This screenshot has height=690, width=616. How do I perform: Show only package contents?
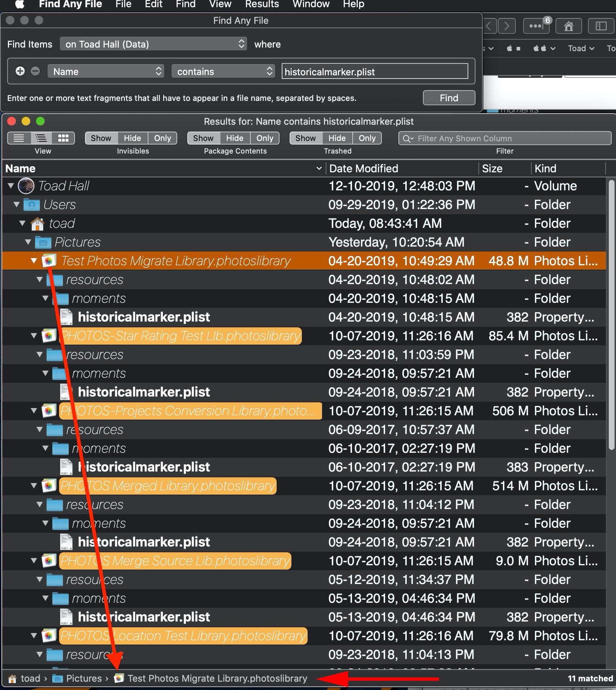pyautogui.click(x=265, y=138)
